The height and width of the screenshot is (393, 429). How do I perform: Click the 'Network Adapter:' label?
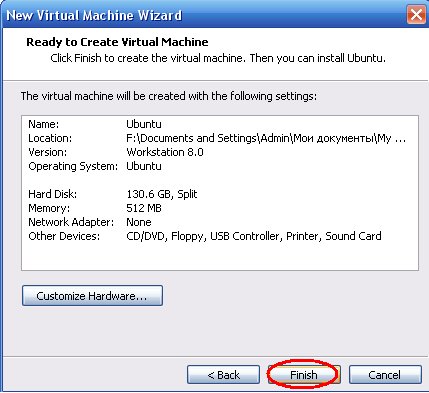pyautogui.click(x=71, y=222)
